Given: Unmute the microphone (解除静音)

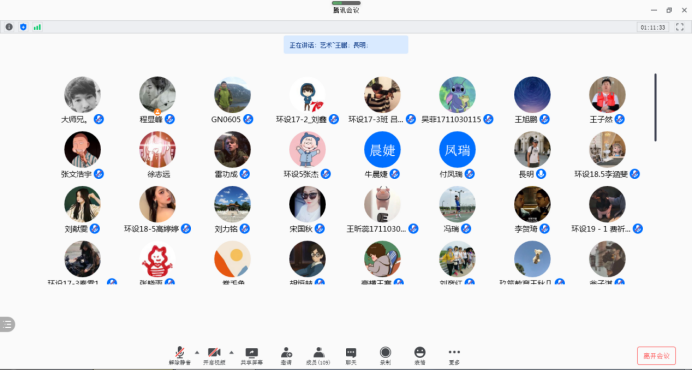Looking at the screenshot, I should 180,356.
